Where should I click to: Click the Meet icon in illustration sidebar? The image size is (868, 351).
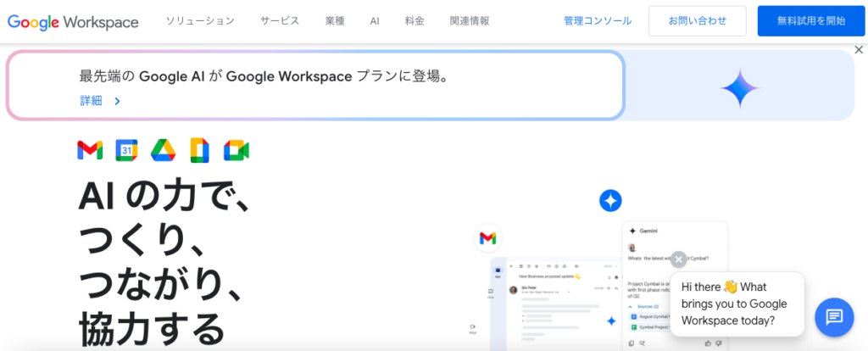tap(473, 327)
